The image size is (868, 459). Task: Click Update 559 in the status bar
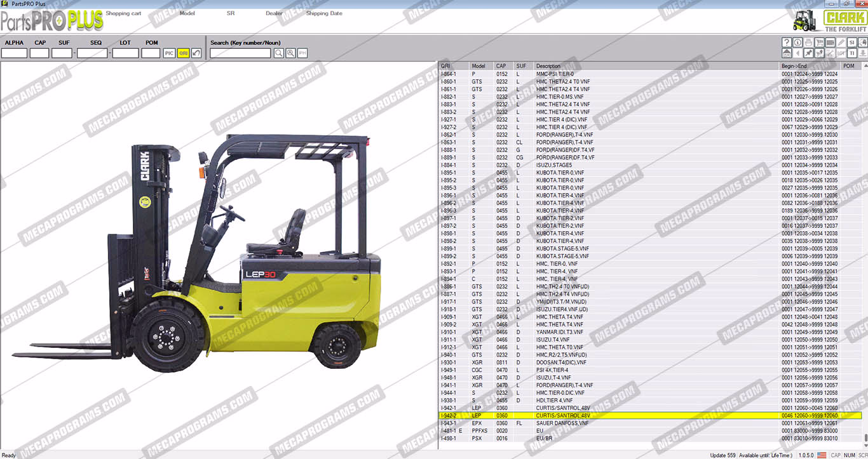722,455
